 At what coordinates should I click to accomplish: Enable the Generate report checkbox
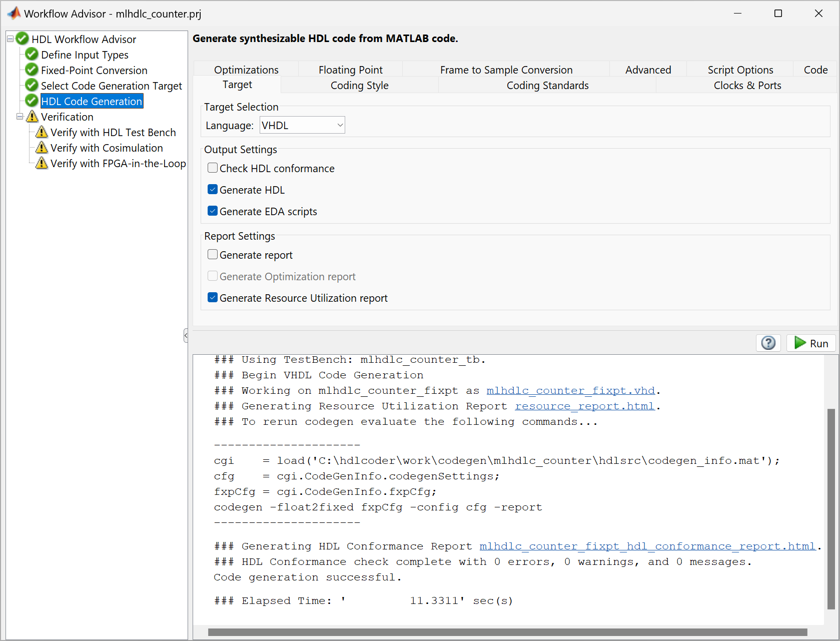tap(213, 254)
